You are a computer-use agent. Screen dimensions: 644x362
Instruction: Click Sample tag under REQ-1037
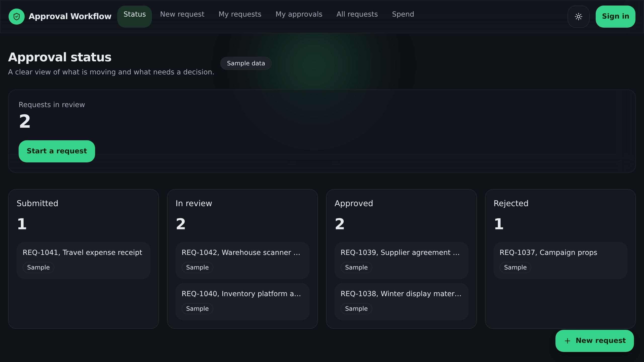click(x=515, y=267)
